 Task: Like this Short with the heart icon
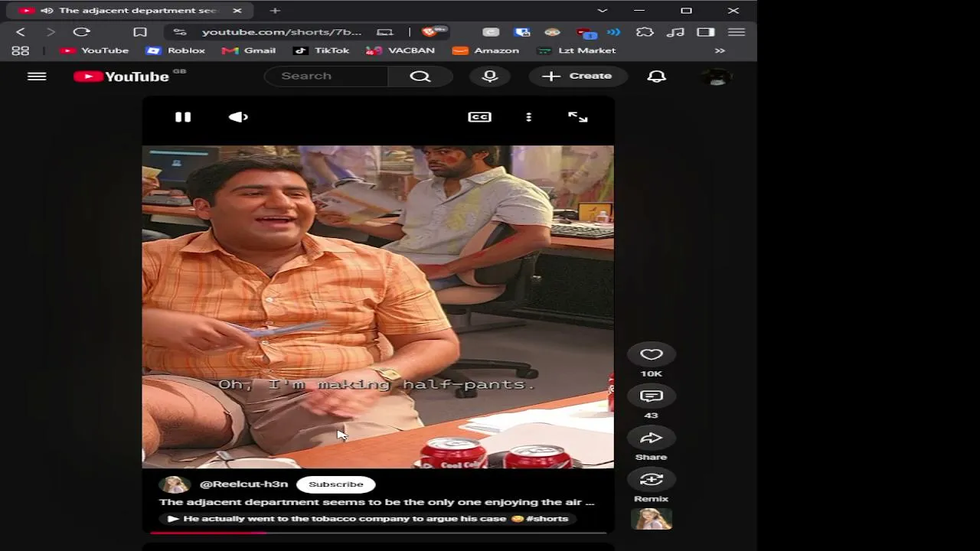coord(651,354)
